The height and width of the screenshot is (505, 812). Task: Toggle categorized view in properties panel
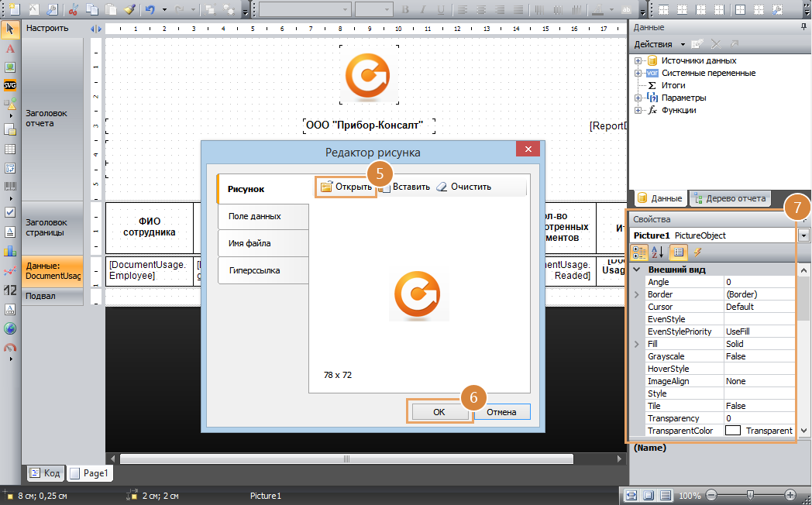click(640, 252)
